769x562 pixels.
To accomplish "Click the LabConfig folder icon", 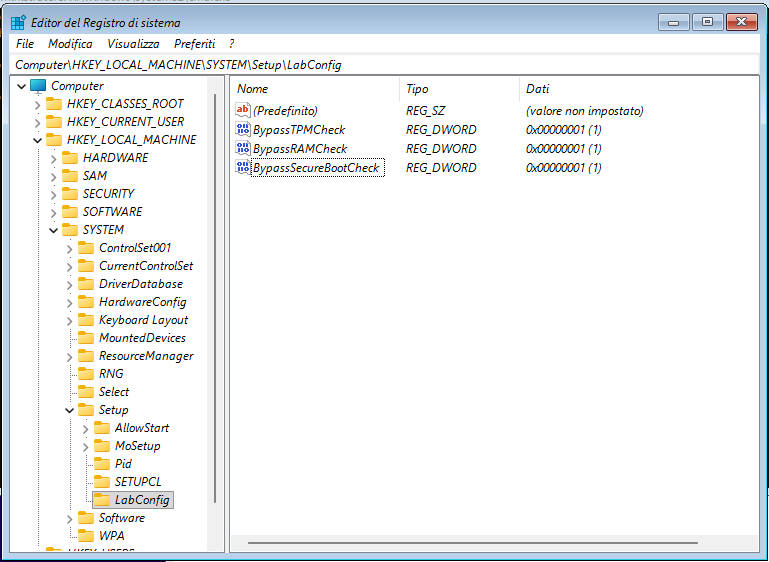I will [x=101, y=500].
